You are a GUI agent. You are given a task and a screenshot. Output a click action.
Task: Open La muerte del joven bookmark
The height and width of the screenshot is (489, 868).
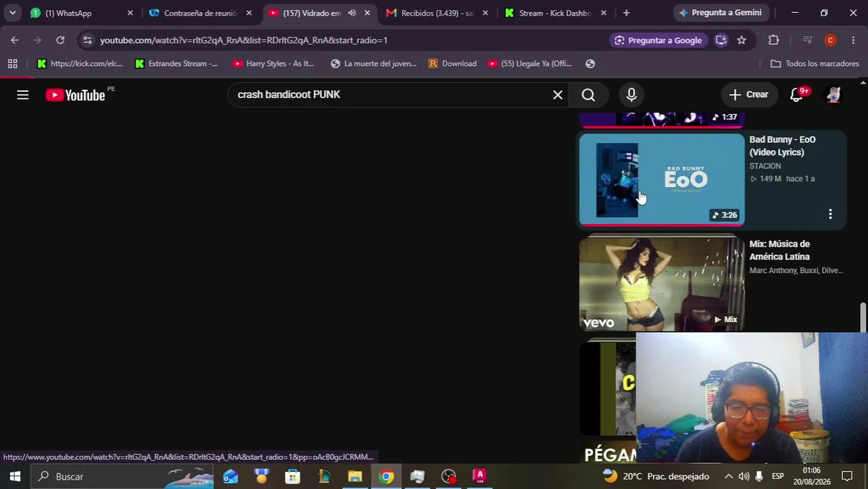coord(373,63)
